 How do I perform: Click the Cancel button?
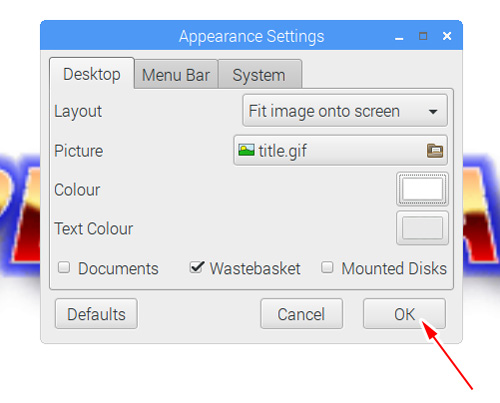click(301, 314)
